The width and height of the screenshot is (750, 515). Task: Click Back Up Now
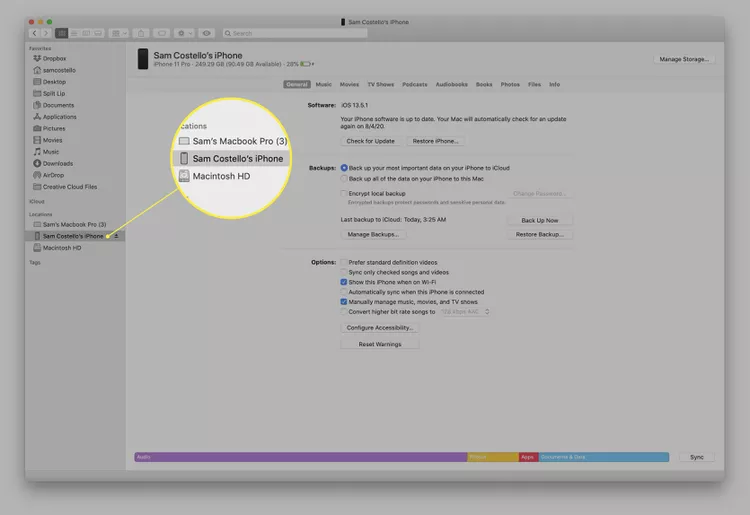[540, 220]
